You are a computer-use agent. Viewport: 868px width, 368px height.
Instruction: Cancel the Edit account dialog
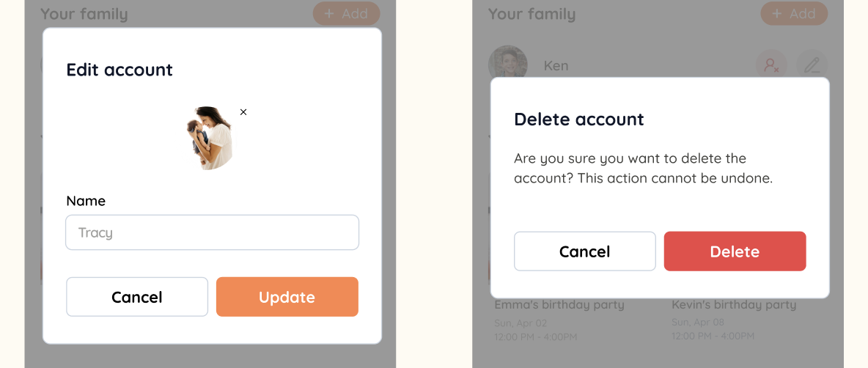(x=137, y=297)
